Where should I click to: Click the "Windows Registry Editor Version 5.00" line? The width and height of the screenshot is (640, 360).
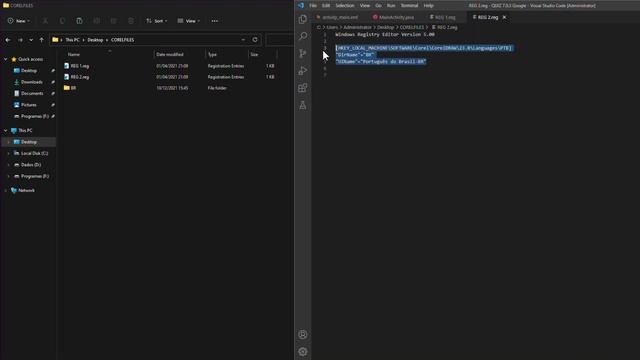[384, 35]
